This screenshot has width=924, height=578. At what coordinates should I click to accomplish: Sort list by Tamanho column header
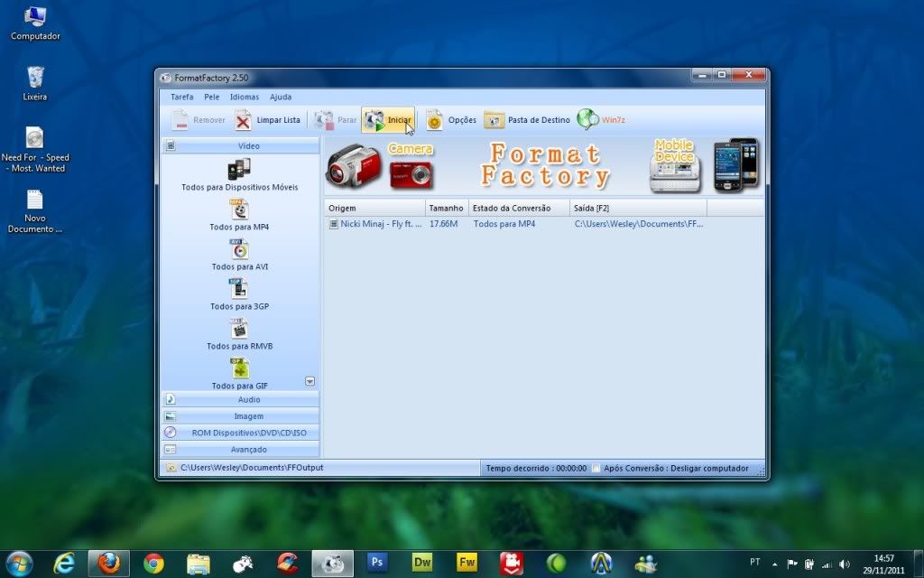[x=446, y=208]
